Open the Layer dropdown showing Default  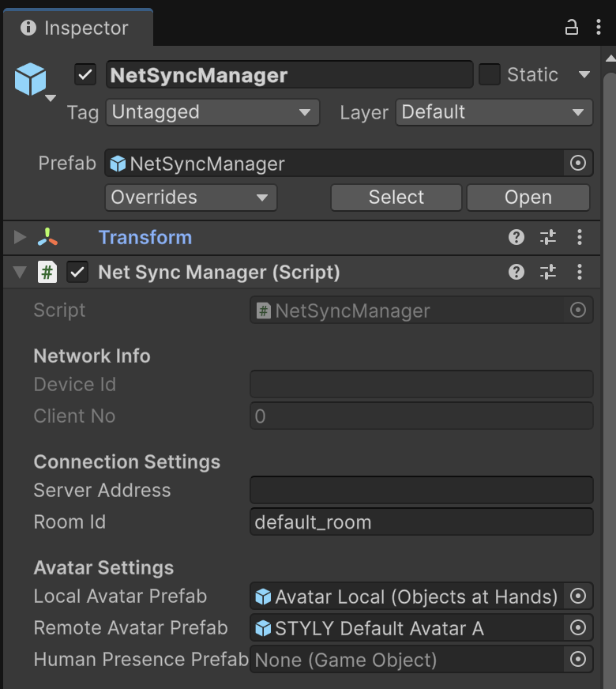(x=494, y=112)
